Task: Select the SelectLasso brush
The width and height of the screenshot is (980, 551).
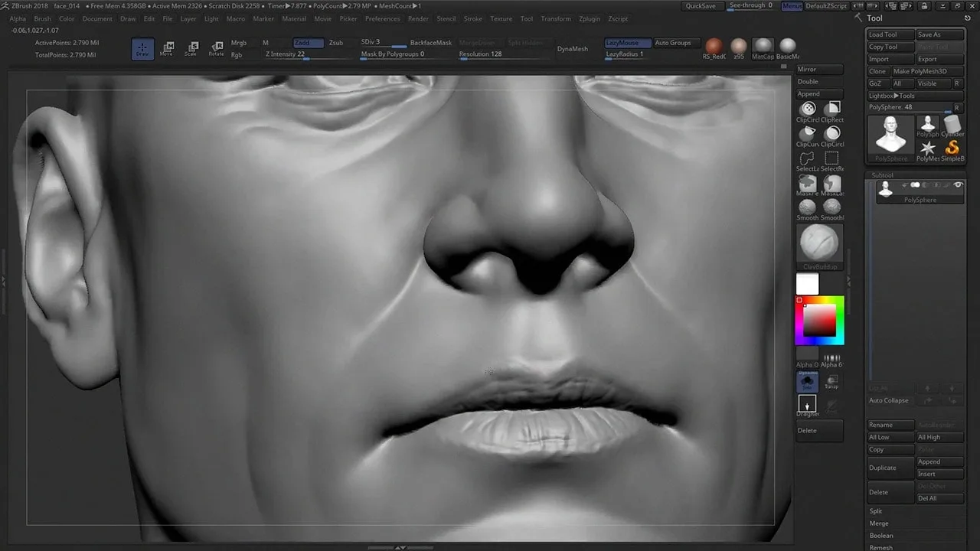Action: click(808, 161)
